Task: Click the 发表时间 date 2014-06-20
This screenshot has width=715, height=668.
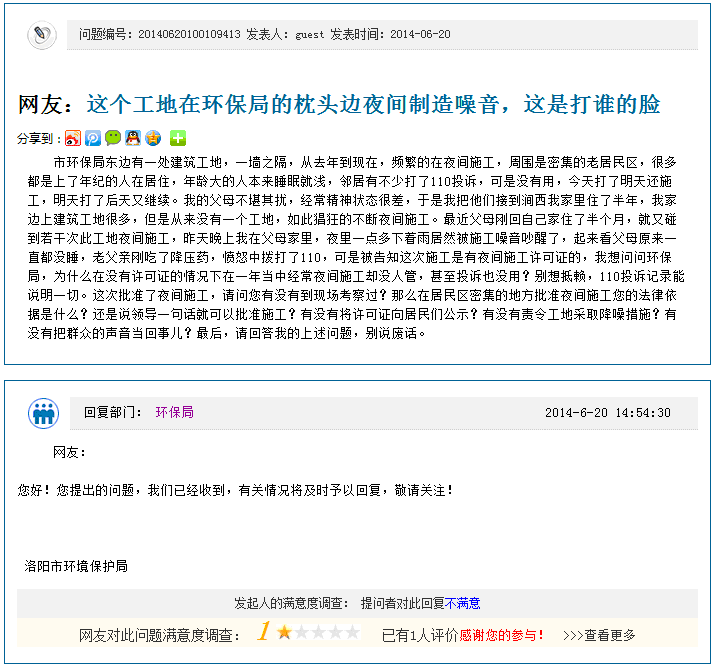Action: [420, 34]
